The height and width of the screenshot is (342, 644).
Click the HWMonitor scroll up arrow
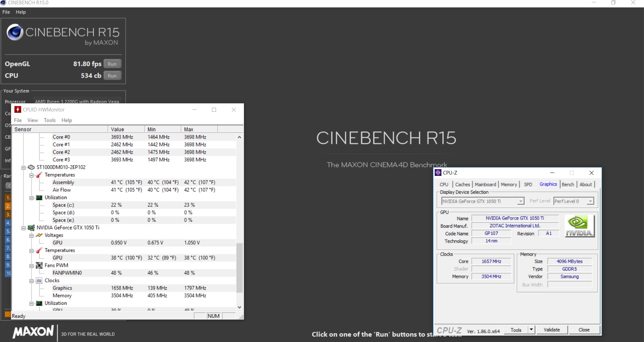coord(240,137)
